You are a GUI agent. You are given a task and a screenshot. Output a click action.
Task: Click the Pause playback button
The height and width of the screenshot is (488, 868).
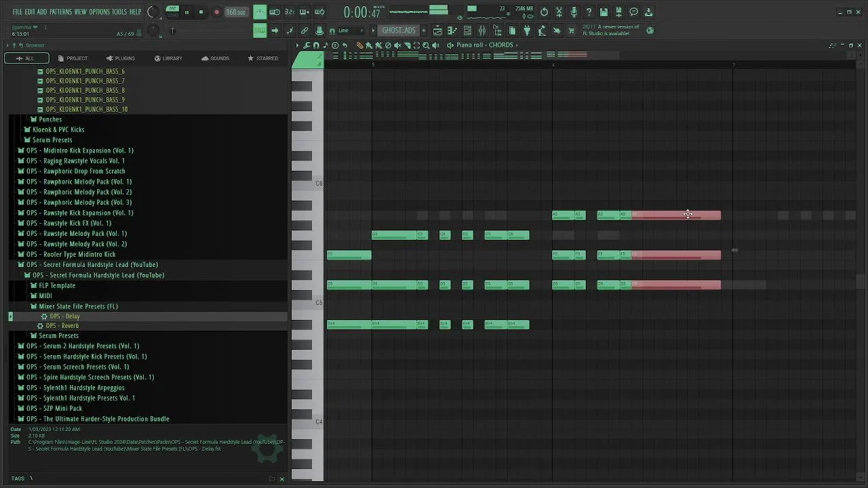coord(186,12)
